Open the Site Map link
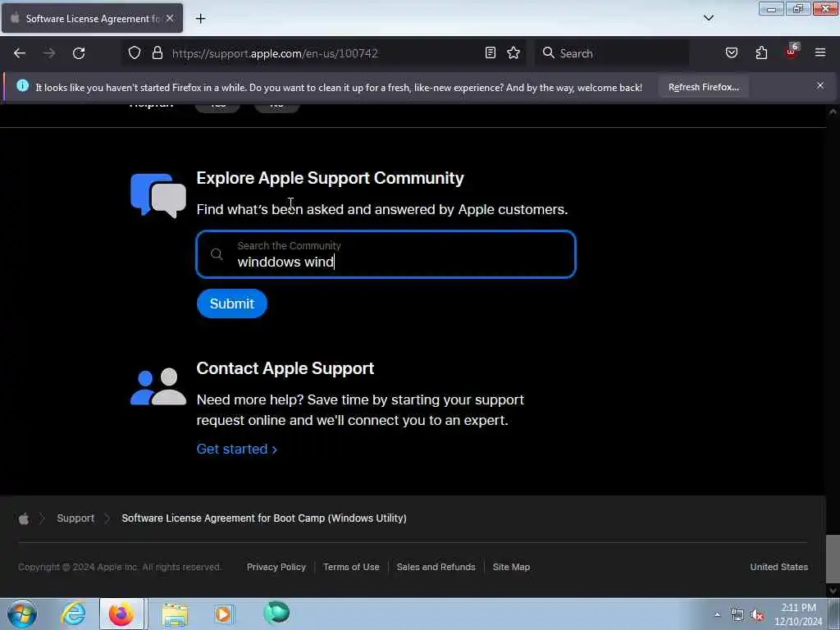 (x=511, y=567)
